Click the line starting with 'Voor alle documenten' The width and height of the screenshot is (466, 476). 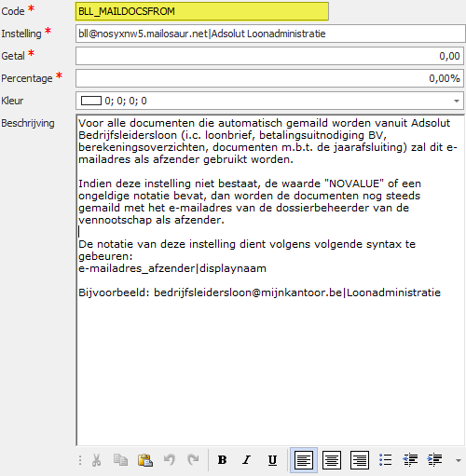point(264,123)
